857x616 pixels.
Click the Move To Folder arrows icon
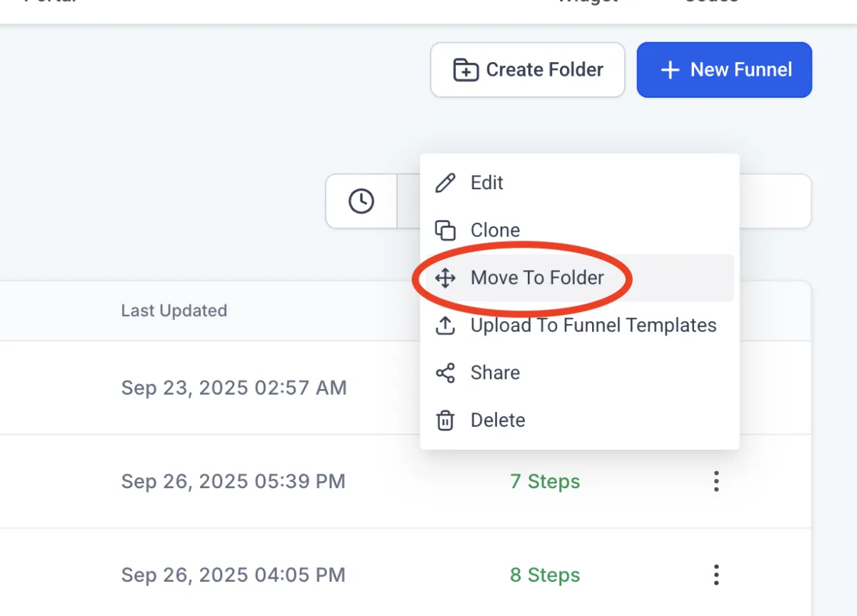(446, 278)
